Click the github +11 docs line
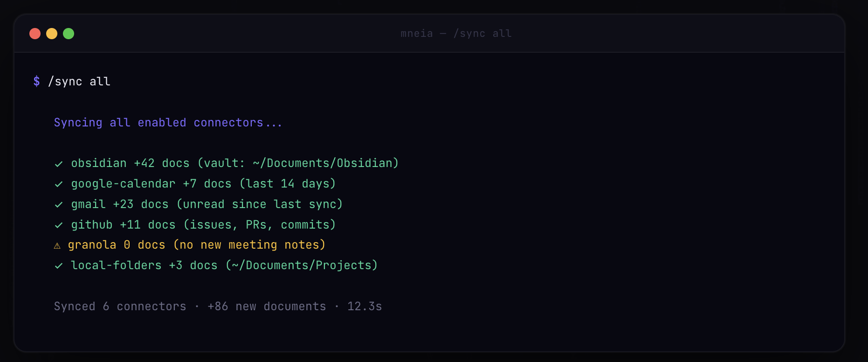 point(203,225)
